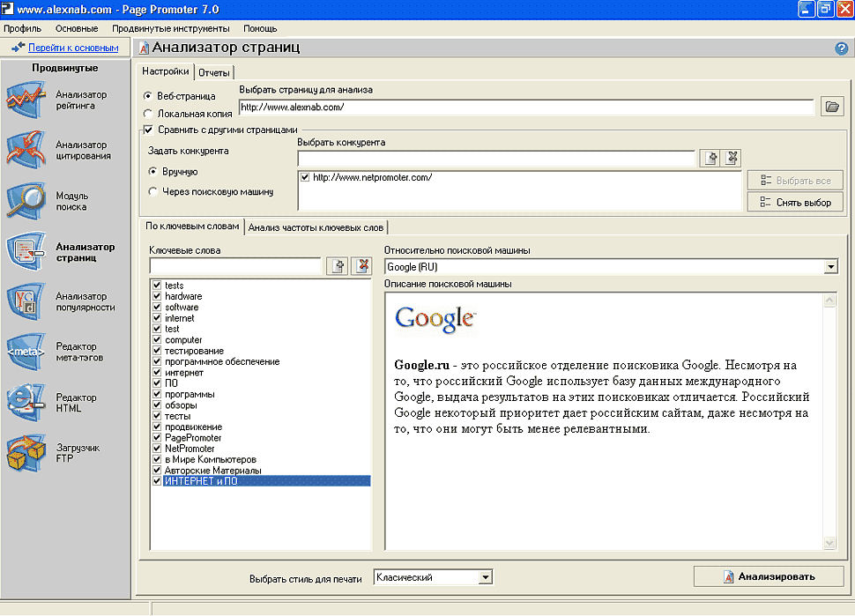The width and height of the screenshot is (855, 616).
Task: Click the page URL input field
Action: [526, 107]
